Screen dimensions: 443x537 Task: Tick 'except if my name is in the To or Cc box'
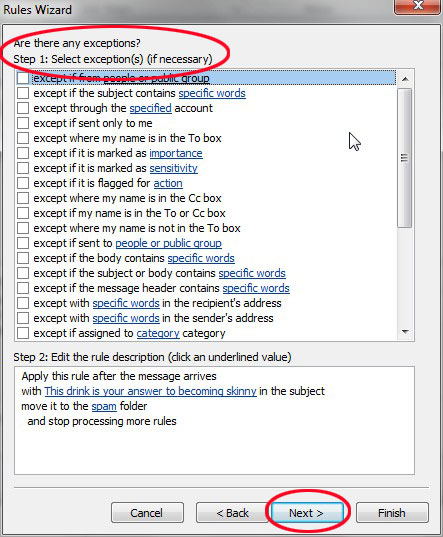pos(23,213)
